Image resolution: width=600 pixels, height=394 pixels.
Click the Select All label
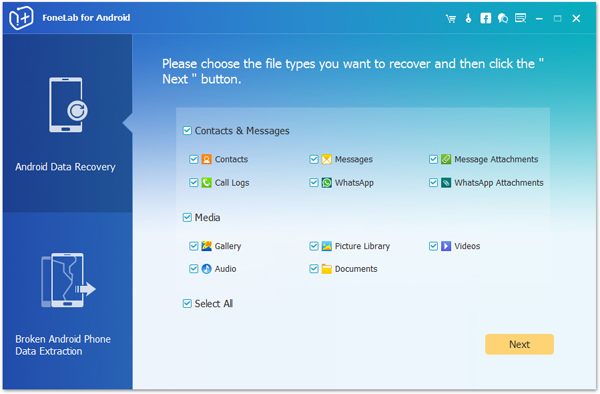214,304
